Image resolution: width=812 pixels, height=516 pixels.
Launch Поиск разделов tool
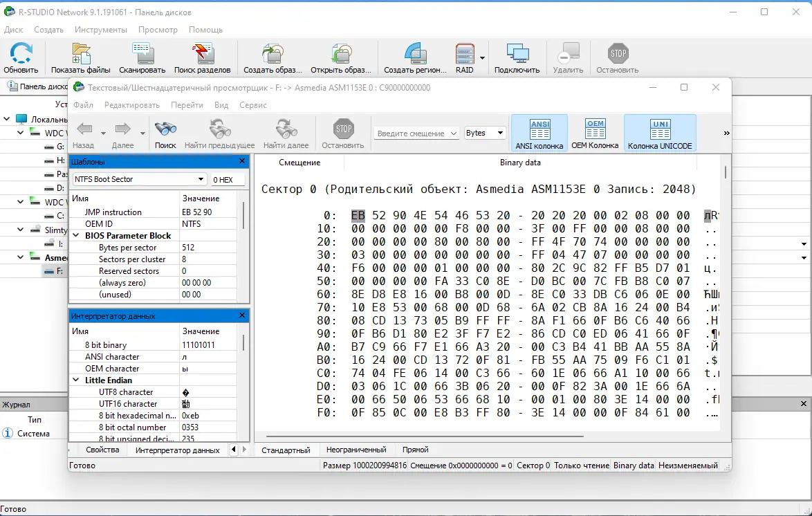pyautogui.click(x=202, y=58)
